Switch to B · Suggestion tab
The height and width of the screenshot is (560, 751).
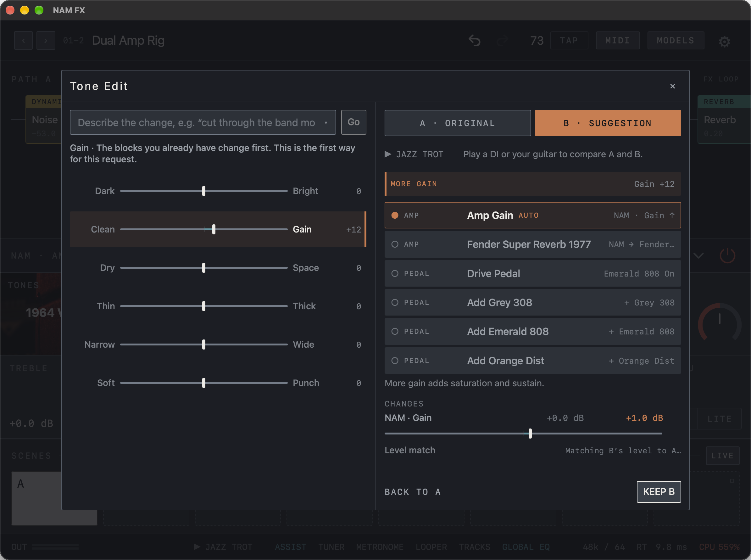[608, 123]
